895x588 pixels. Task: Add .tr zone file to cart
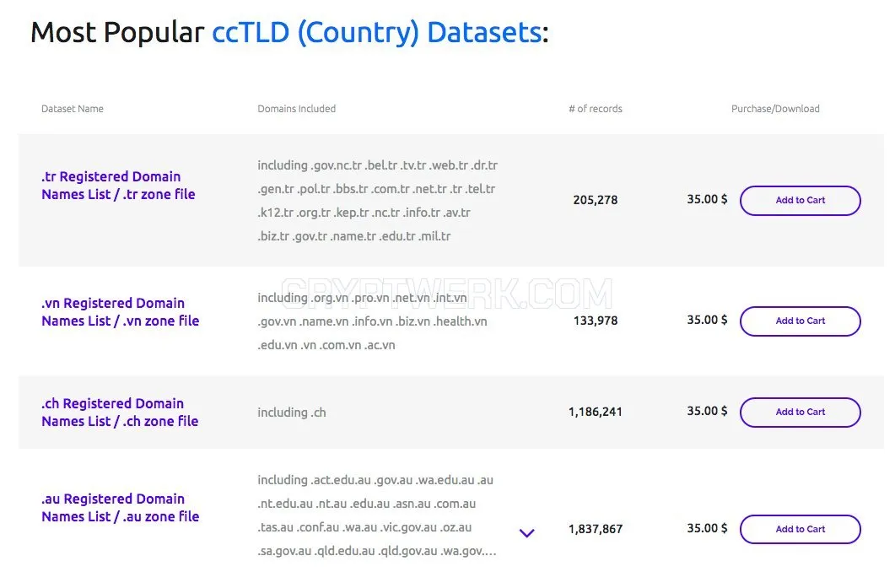pos(801,201)
